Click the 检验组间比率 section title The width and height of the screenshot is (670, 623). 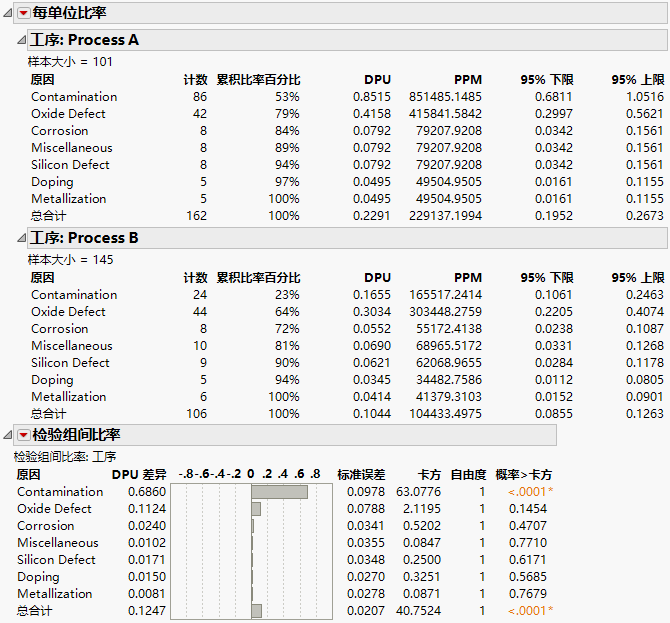click(x=76, y=435)
